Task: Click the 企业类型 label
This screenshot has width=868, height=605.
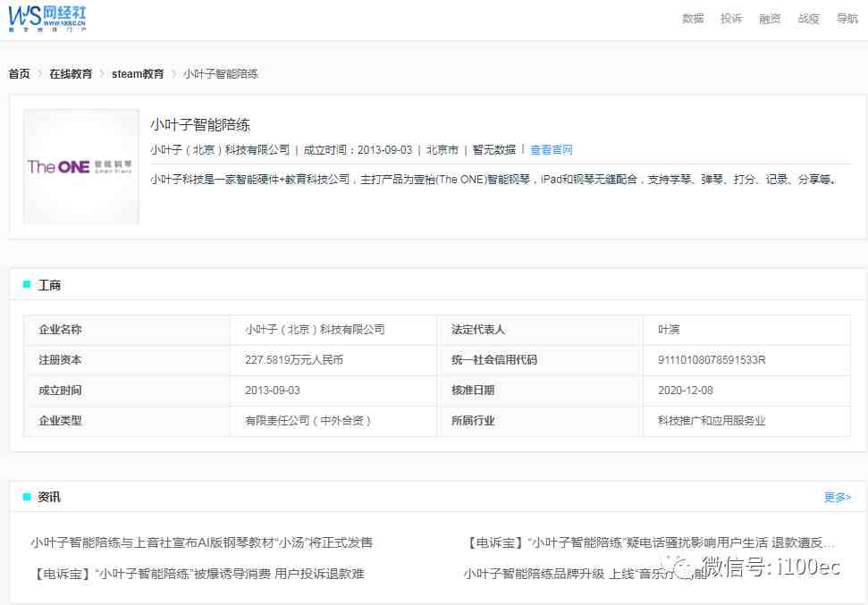Action: (x=60, y=421)
